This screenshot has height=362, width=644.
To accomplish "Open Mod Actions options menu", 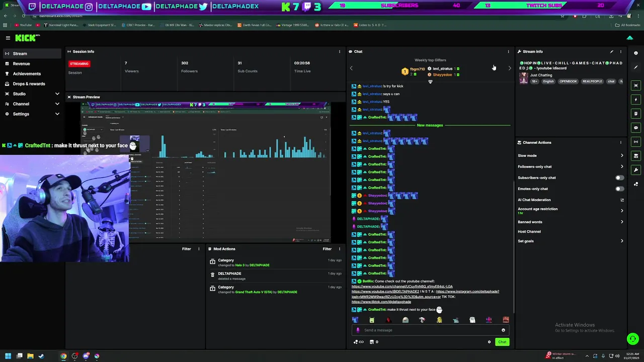I will pyautogui.click(x=339, y=249).
